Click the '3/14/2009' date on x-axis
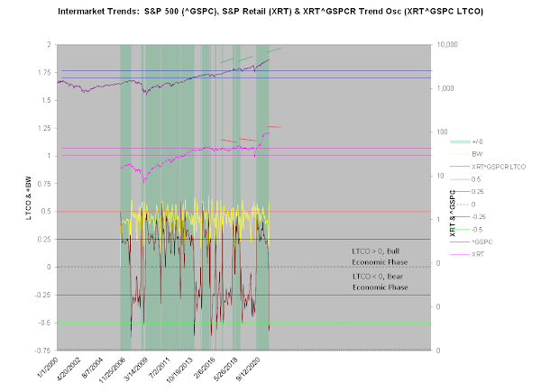 (136, 369)
